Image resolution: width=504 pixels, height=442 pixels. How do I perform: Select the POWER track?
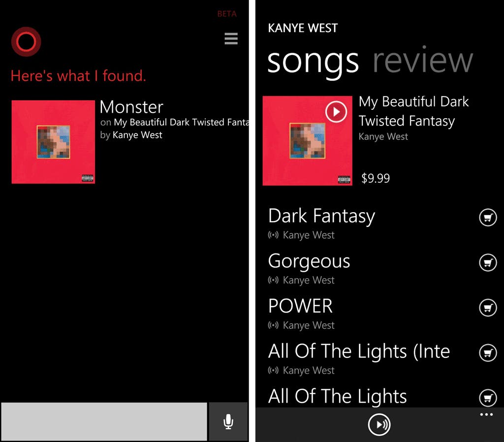(300, 307)
